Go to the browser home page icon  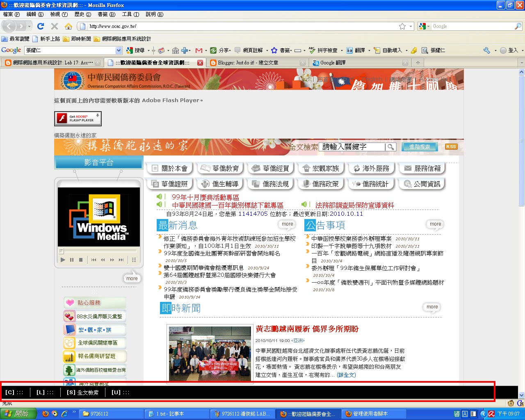(x=68, y=26)
